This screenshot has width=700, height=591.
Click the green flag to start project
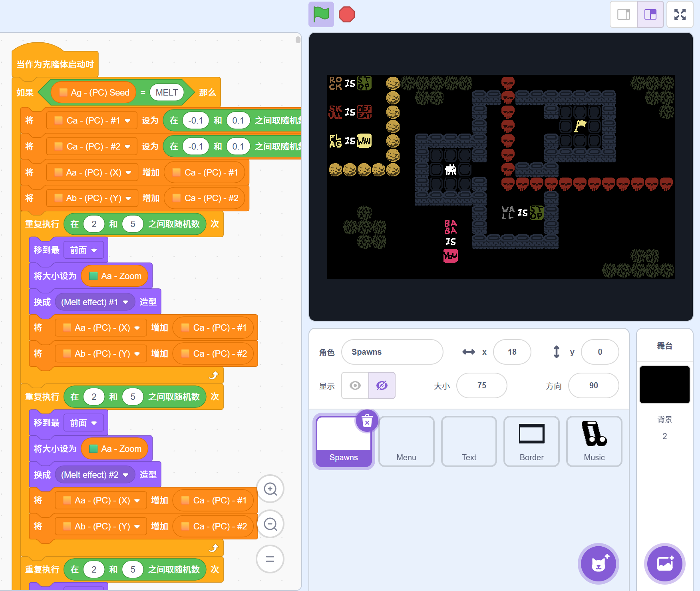coord(321,14)
